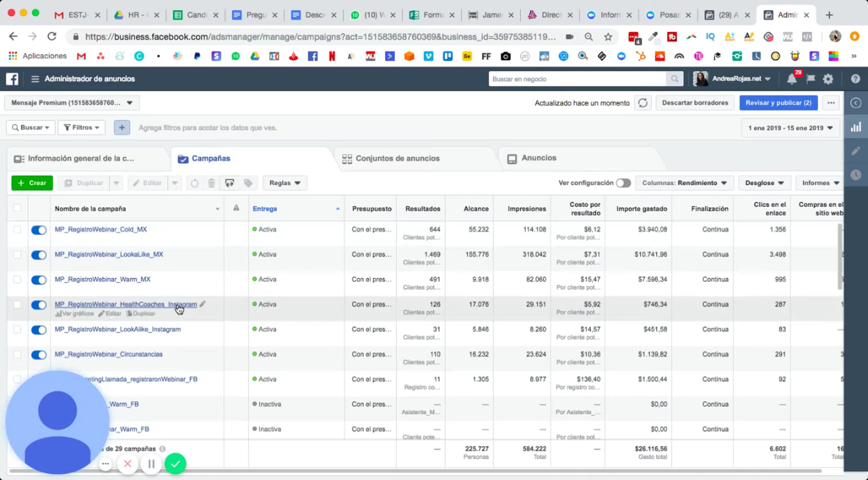Click the help question mark icon
Screen dimensions: 868x480
(855, 79)
